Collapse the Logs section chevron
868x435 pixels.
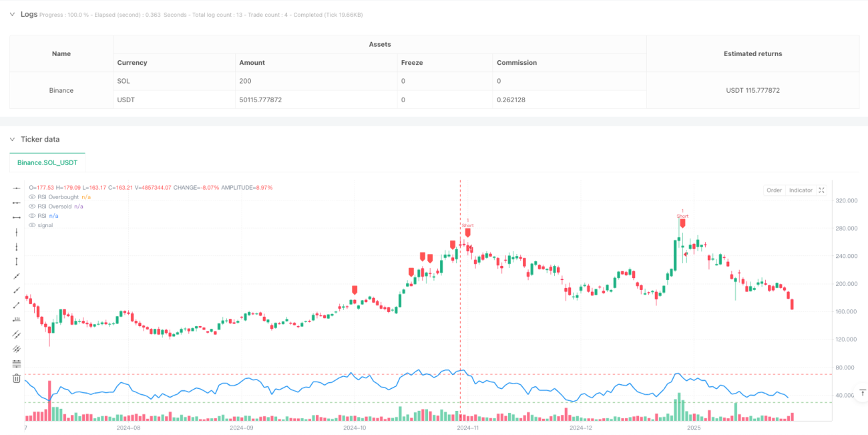[12, 14]
